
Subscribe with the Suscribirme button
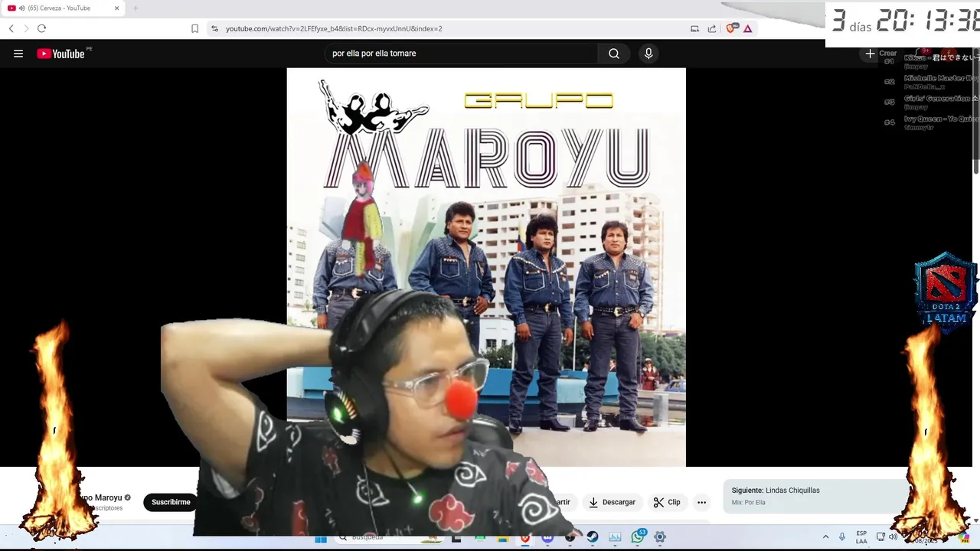[x=171, y=502]
